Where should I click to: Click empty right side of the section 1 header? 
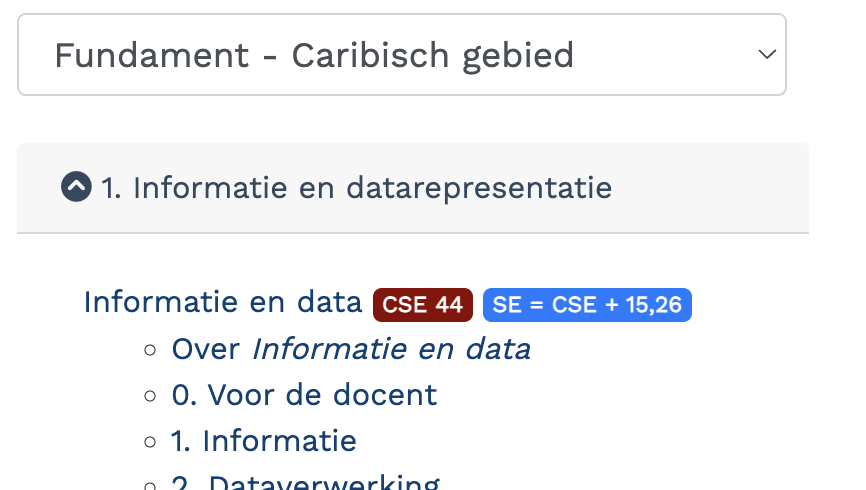[710, 187]
